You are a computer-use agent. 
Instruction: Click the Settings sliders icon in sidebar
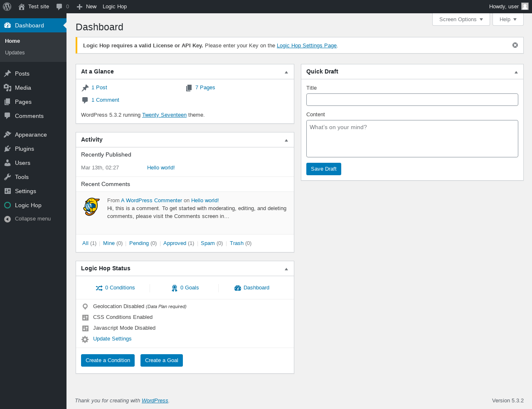point(7,191)
